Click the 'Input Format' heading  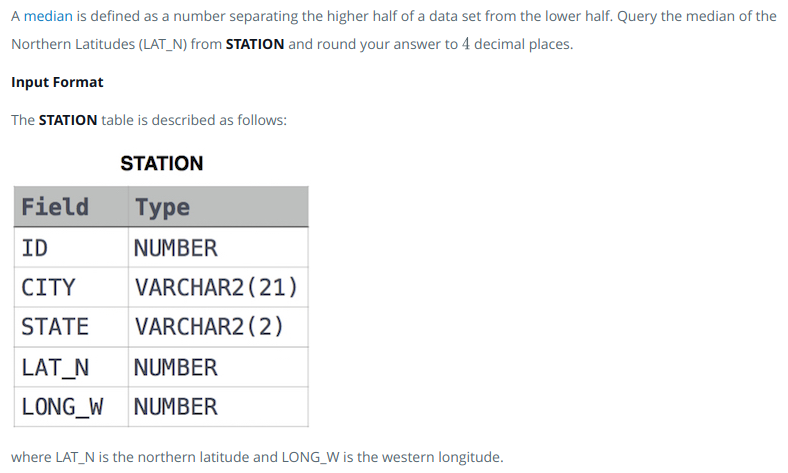point(57,82)
